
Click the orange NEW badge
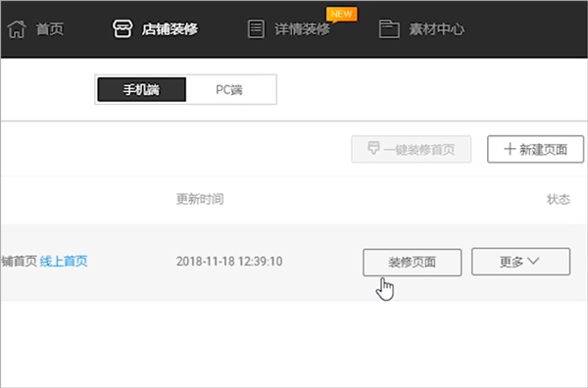(x=342, y=15)
